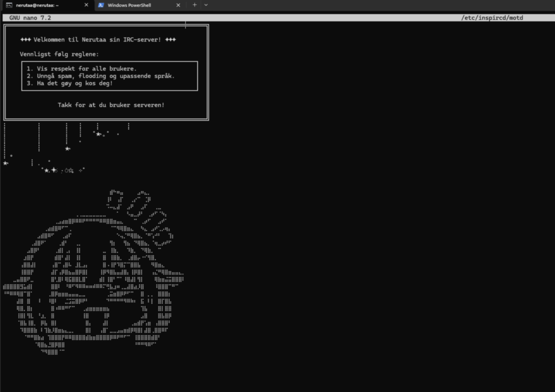Expand the new tab profile dropdown chevron
This screenshot has height=392, width=555.
click(206, 5)
